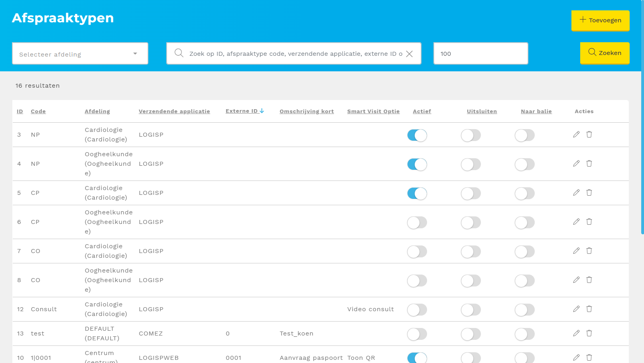This screenshot has width=644, height=363.
Task: Delete the test row with ID 13
Action: tap(589, 334)
